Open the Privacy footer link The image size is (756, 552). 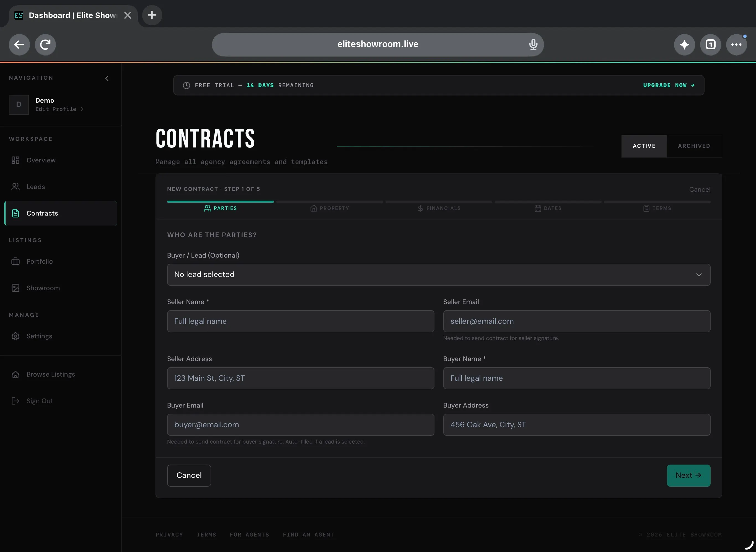tap(169, 535)
